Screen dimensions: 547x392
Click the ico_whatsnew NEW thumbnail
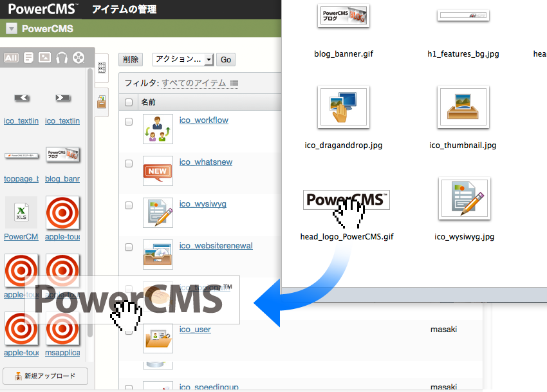pos(158,171)
